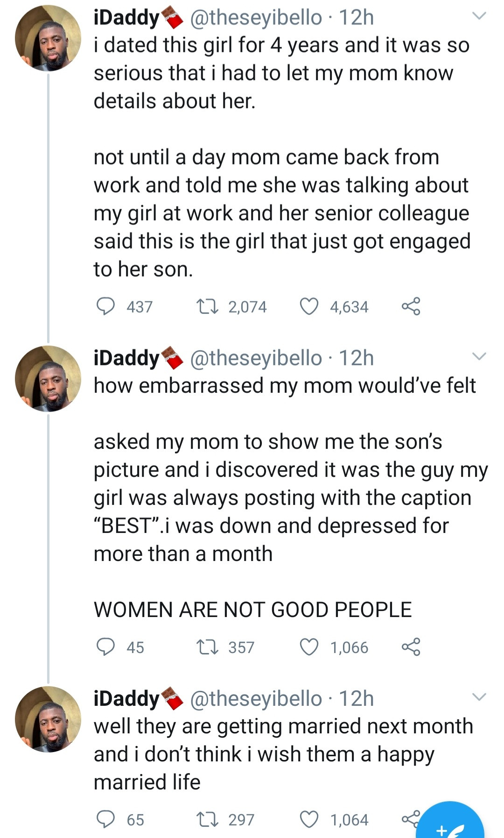504x838 pixels.
Task: View the iDaddy avatar on the second tweet
Action: pos(48,379)
